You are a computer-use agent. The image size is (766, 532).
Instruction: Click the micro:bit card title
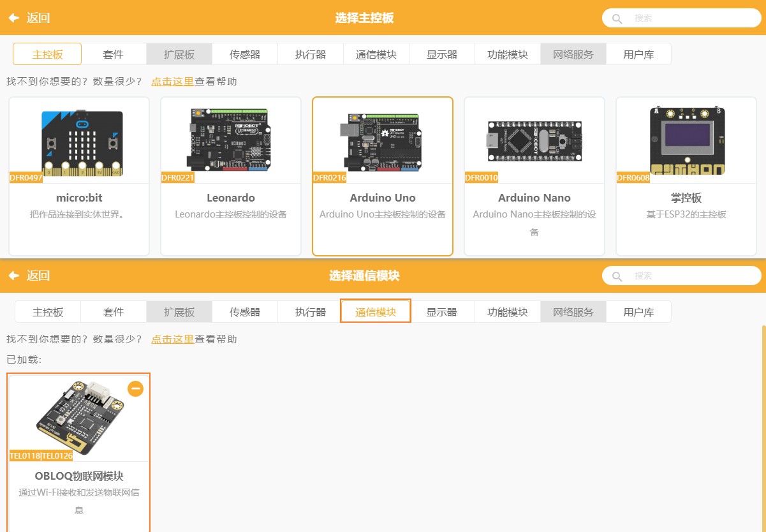[x=79, y=198]
